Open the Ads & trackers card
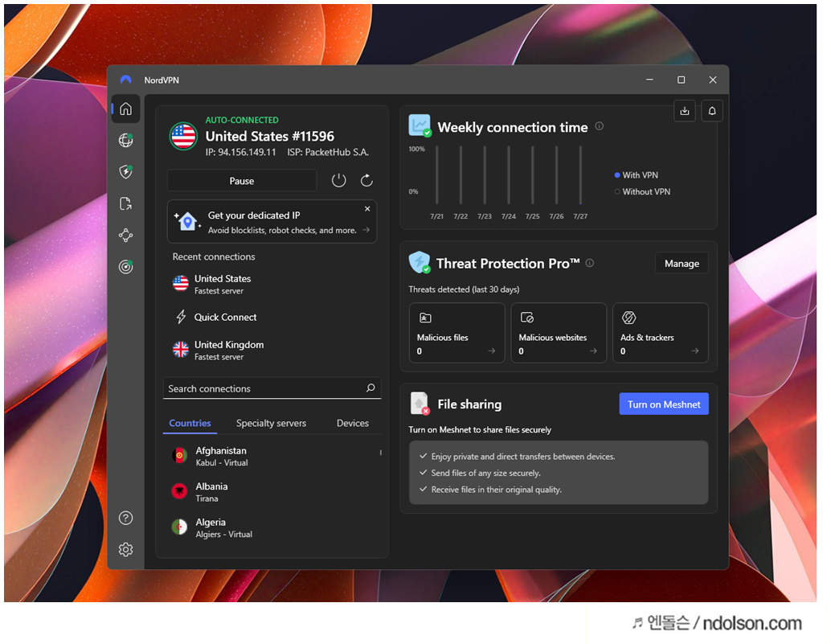The height and width of the screenshot is (644, 831). [661, 333]
